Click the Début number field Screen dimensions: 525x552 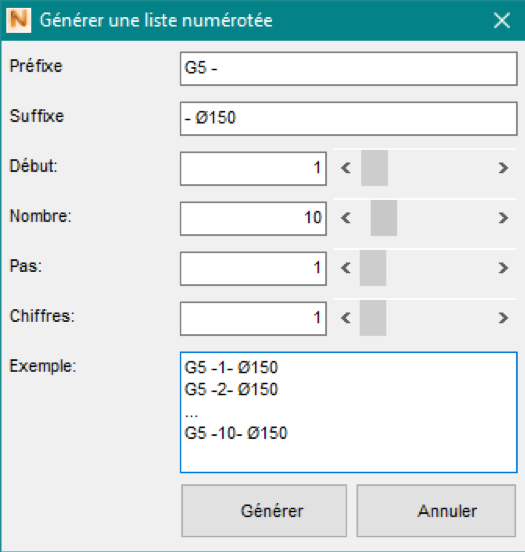(x=253, y=169)
